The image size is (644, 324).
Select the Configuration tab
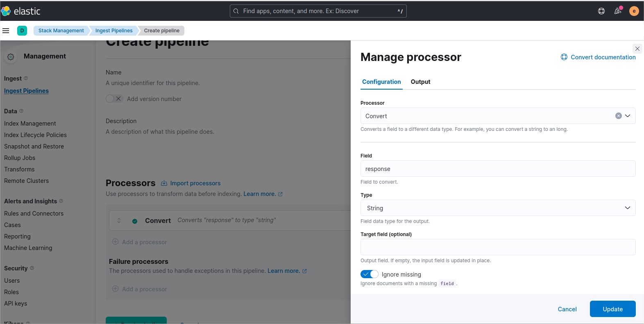[381, 82]
